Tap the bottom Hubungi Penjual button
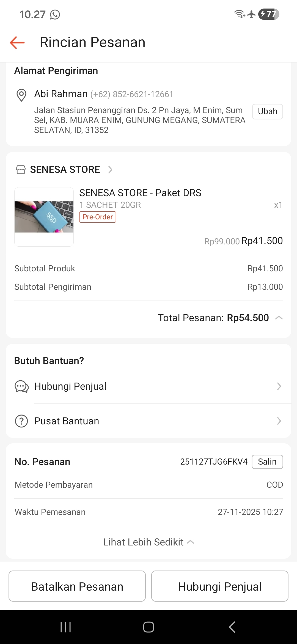 [220, 586]
